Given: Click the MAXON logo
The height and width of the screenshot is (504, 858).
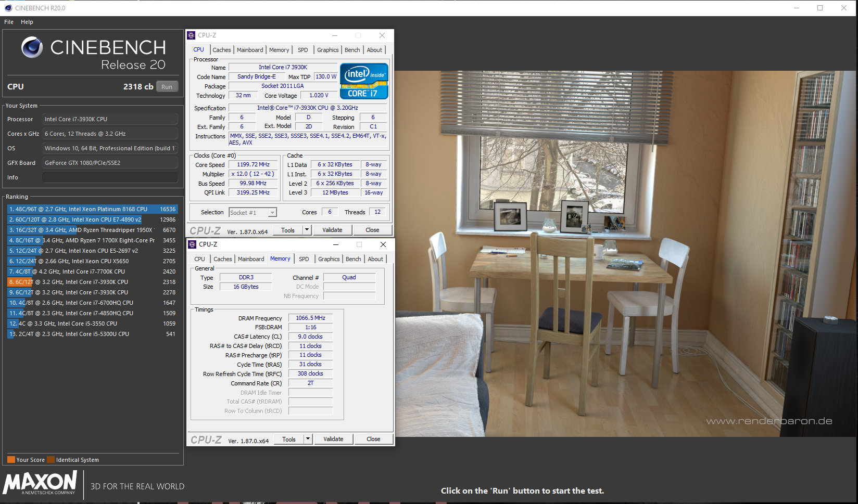Looking at the screenshot, I should pyautogui.click(x=40, y=483).
